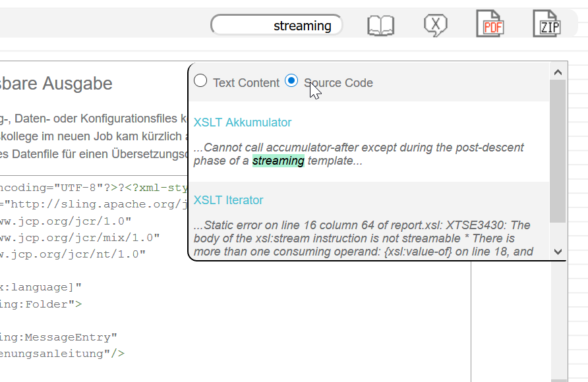This screenshot has height=382, width=588.
Task: Click the highlighted "streaming" match in snippet
Action: (x=278, y=161)
